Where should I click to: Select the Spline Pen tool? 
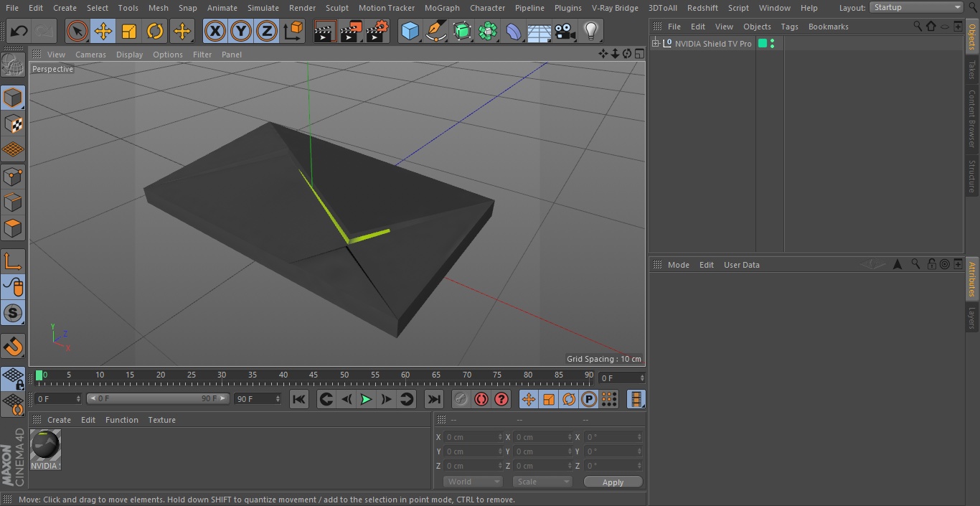pos(435,32)
